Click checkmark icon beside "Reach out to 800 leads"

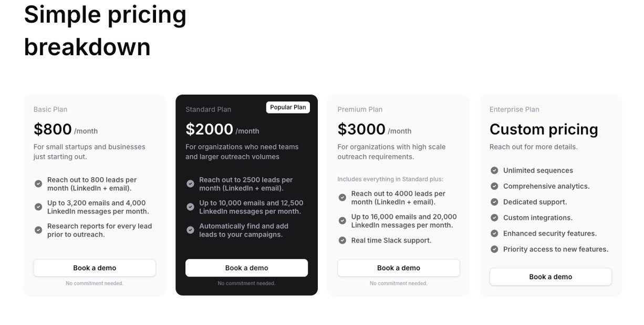[38, 184]
